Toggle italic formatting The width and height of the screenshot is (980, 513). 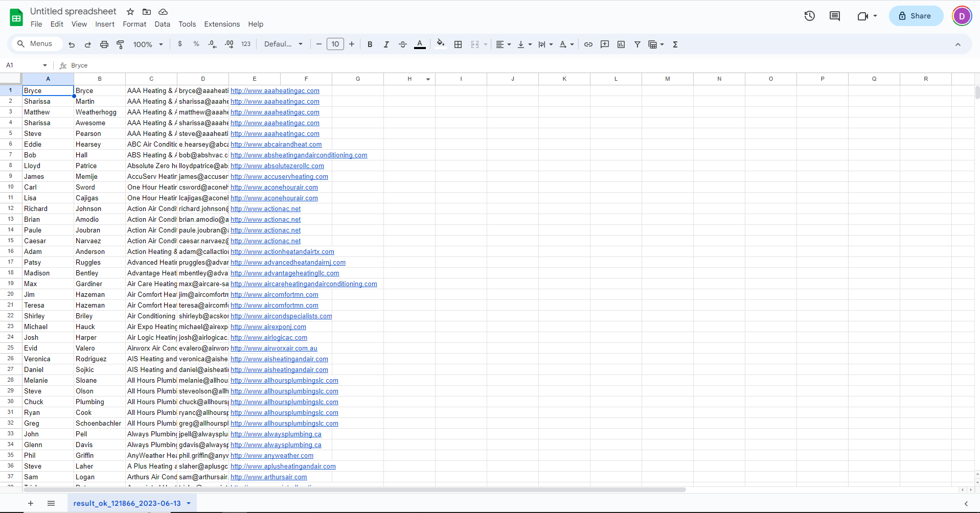point(386,44)
